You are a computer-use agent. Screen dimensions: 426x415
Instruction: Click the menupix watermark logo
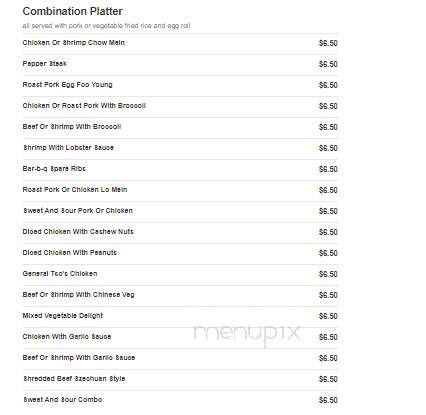(247, 333)
